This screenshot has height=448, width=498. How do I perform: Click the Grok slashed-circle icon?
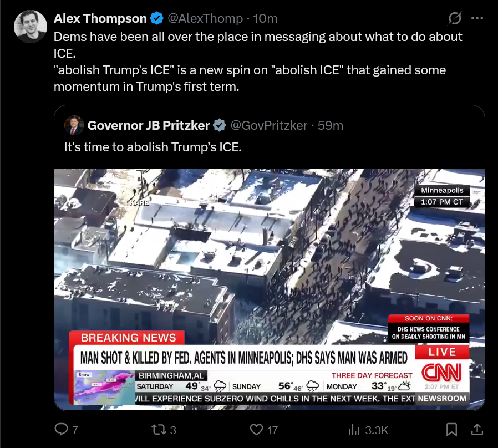455,18
